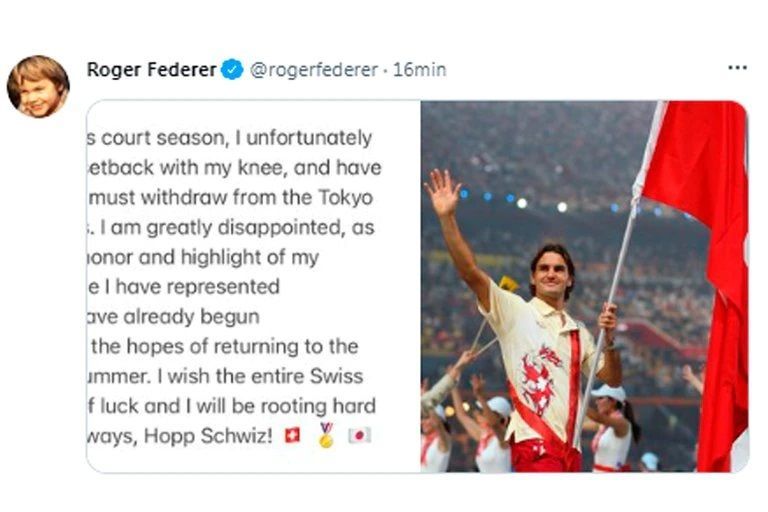Open the @rogerfederer handle link
This screenshot has width=768, height=512.
(314, 70)
